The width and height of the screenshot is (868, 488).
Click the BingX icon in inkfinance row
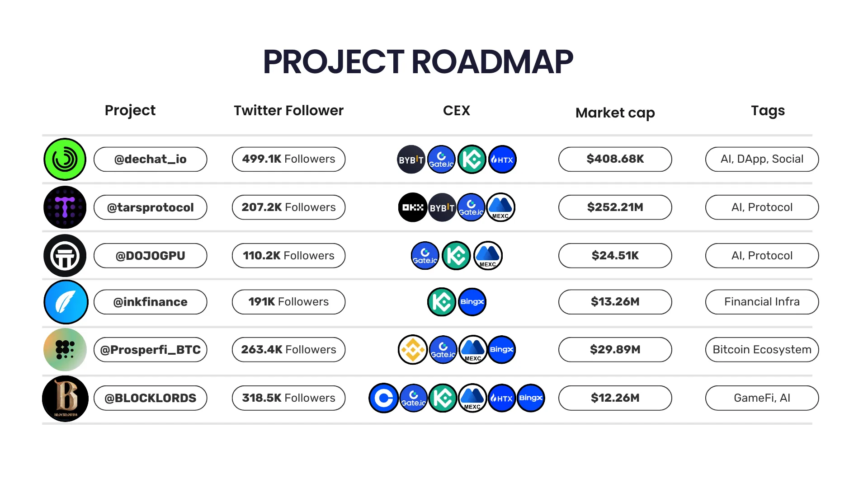pos(472,302)
